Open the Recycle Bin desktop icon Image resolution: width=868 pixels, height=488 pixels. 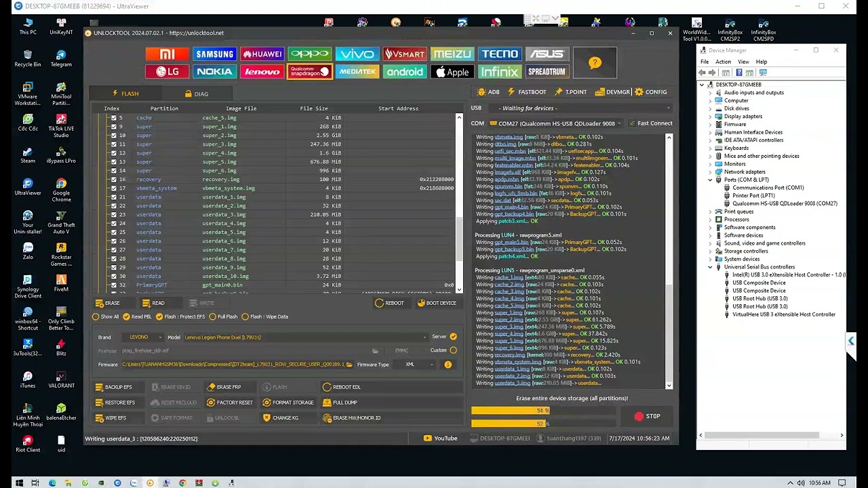click(x=28, y=58)
